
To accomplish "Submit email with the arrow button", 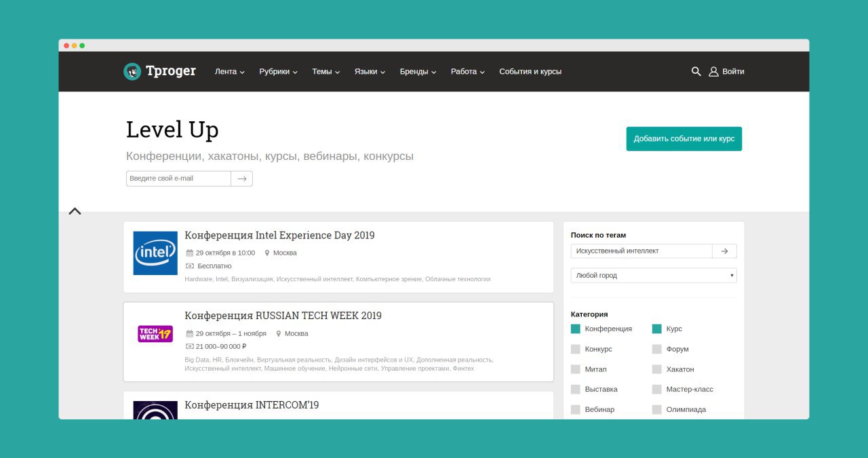I will pos(241,178).
